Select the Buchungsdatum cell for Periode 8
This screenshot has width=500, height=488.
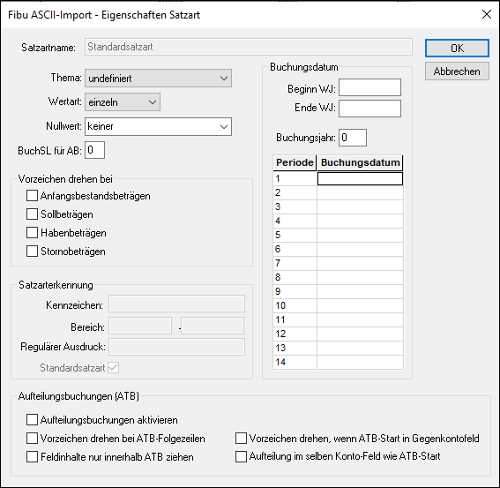click(x=360, y=277)
